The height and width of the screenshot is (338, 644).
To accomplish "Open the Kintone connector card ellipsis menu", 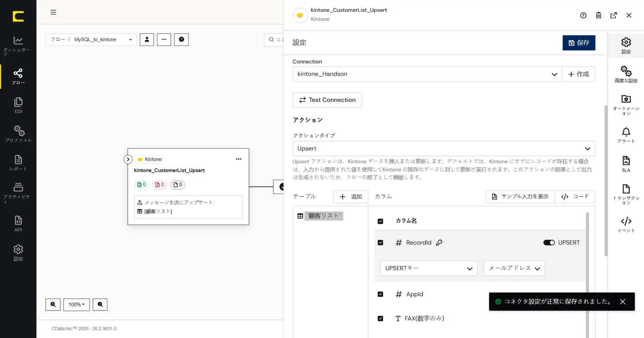I will 238,159.
